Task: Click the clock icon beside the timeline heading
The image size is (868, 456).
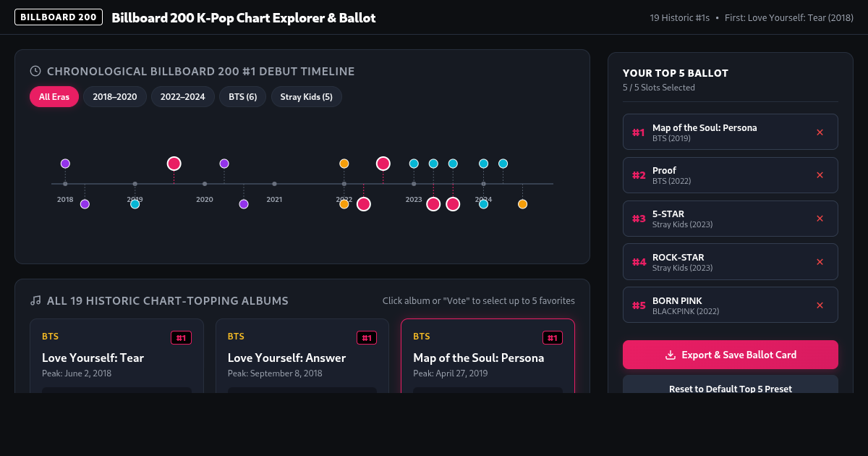Action: click(x=35, y=71)
